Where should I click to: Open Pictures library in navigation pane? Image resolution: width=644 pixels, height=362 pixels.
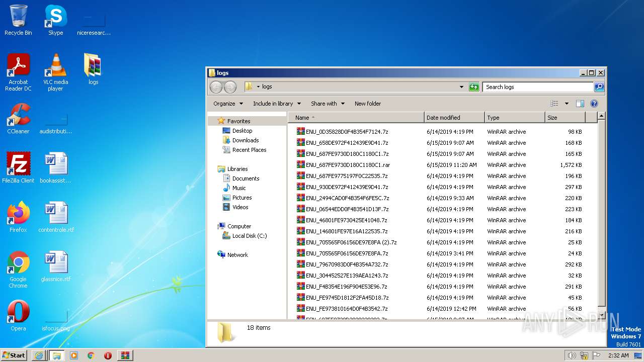tap(242, 198)
